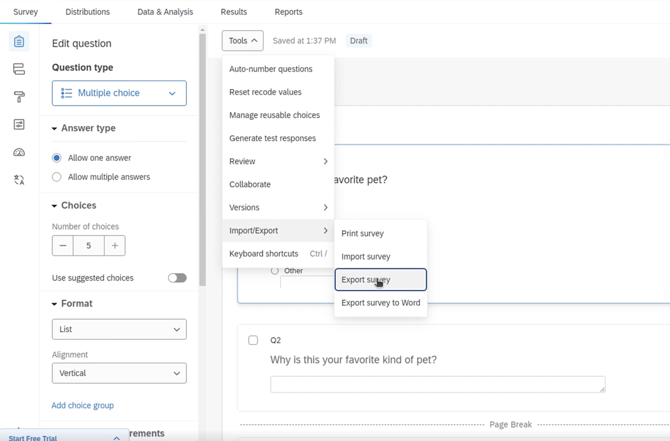
Task: Close the Tools dropdown button
Action: click(x=242, y=41)
